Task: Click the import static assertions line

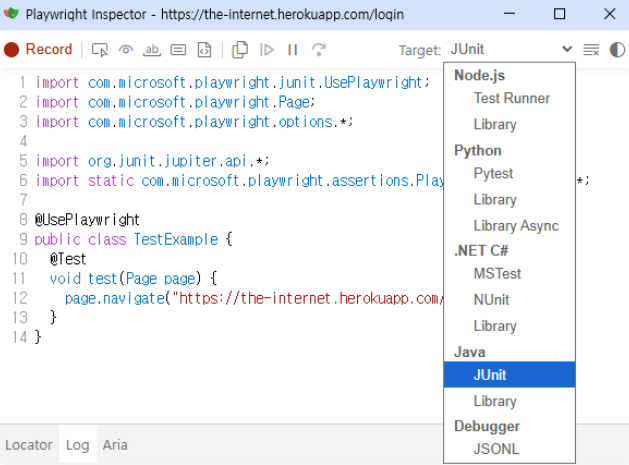Action: [239, 181]
